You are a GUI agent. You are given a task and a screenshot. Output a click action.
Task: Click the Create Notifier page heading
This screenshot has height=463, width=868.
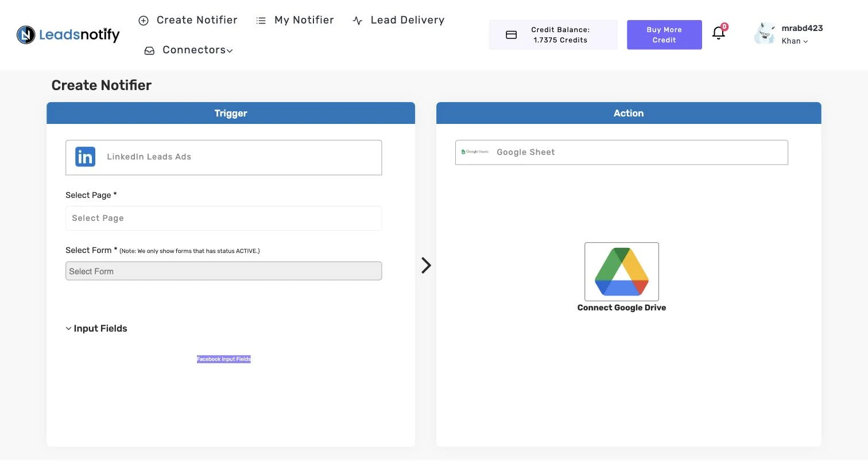(102, 85)
